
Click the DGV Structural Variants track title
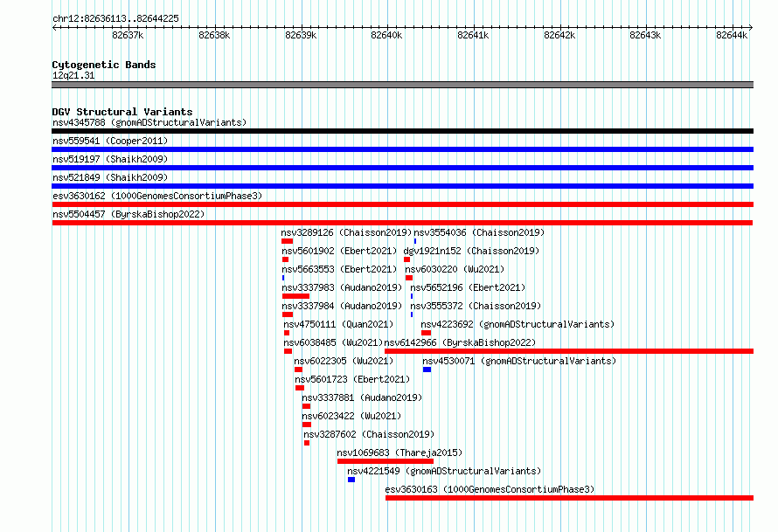[x=122, y=112]
